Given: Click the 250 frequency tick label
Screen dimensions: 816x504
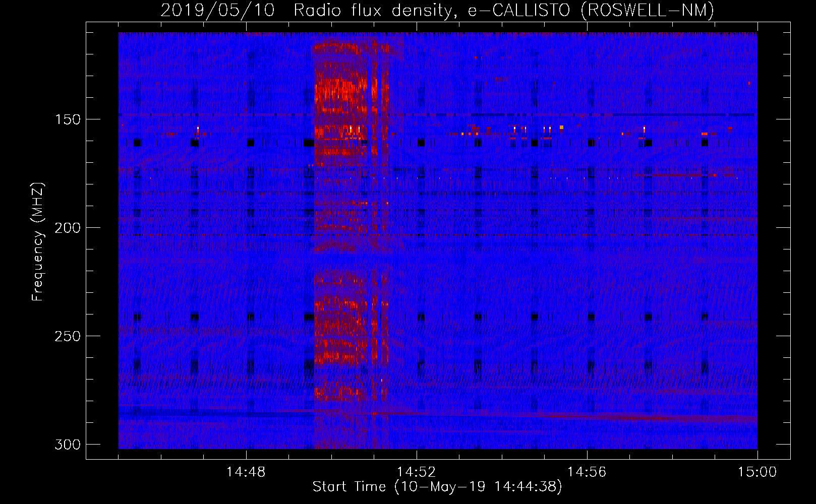Looking at the screenshot, I should click(68, 336).
